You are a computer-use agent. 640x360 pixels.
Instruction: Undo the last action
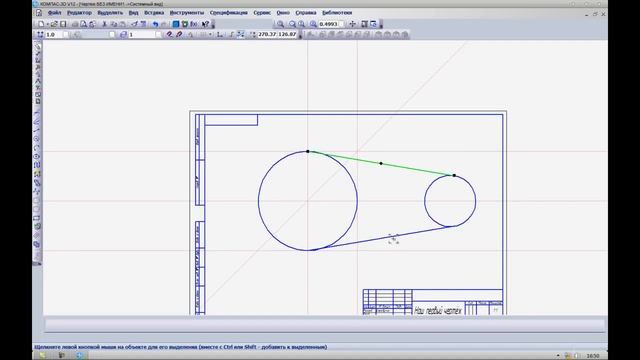(x=155, y=24)
